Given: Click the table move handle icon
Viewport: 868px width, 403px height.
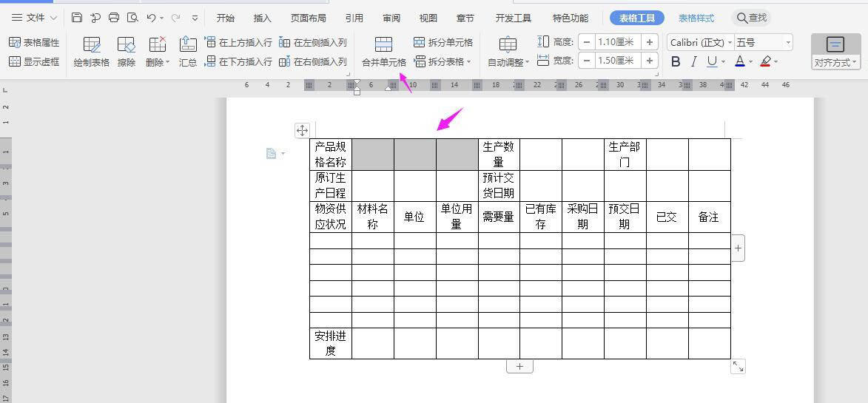Looking at the screenshot, I should 302,130.
